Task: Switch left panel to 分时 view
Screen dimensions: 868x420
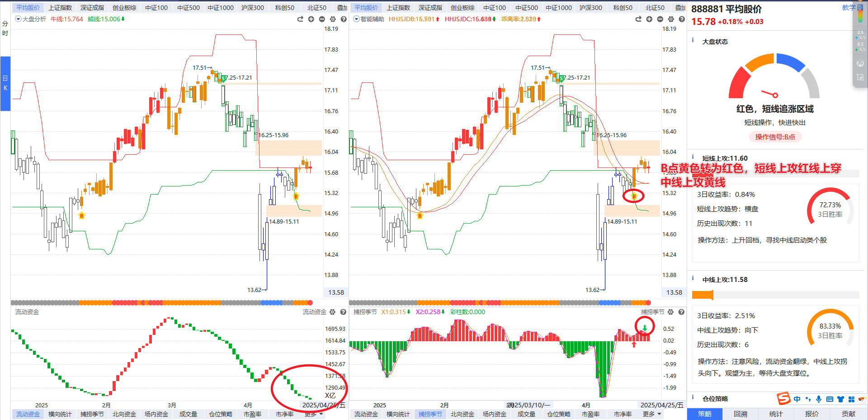Action: [x=5, y=29]
